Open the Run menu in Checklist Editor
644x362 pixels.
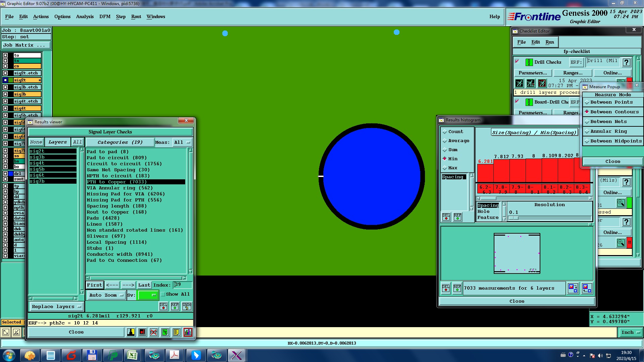point(549,42)
